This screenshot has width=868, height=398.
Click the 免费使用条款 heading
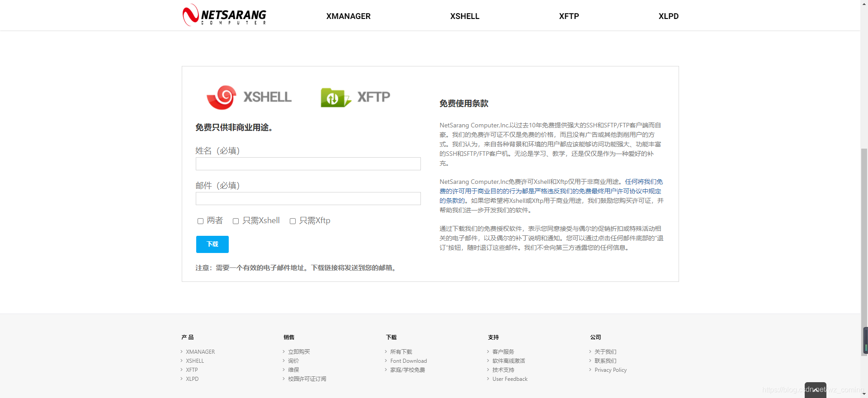(464, 103)
